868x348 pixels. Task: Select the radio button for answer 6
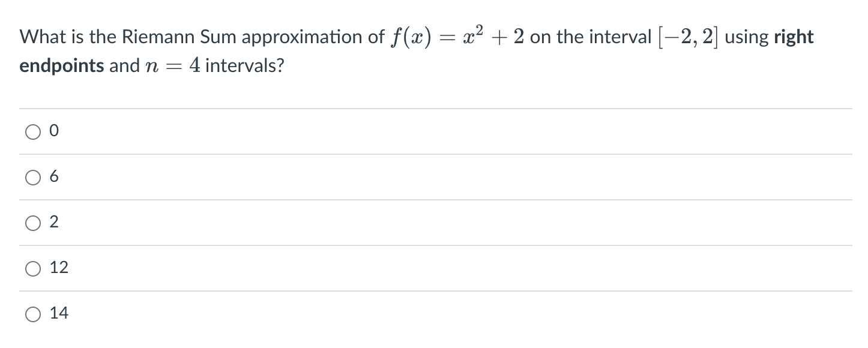coord(32,176)
